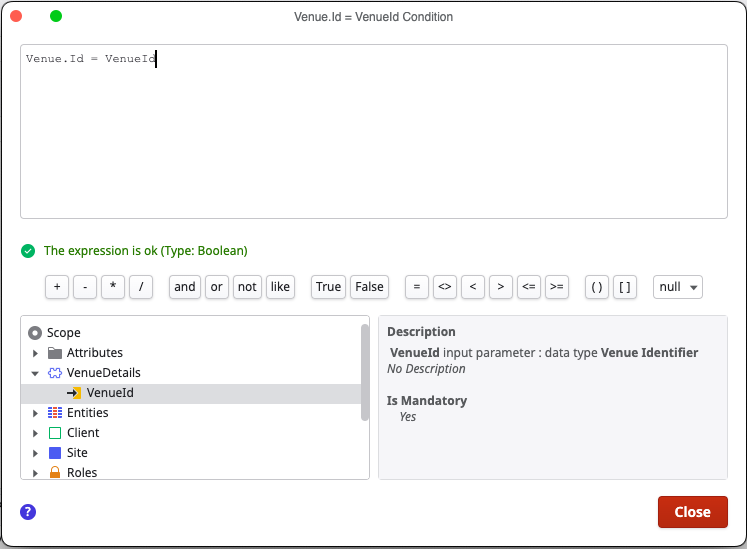
Task: Insert the True literal
Action: coord(328,287)
